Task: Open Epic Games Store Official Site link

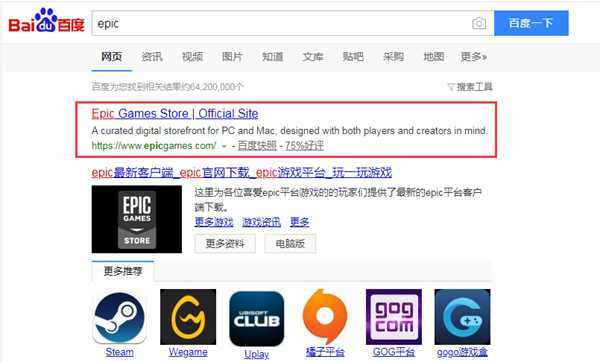Action: tap(175, 114)
